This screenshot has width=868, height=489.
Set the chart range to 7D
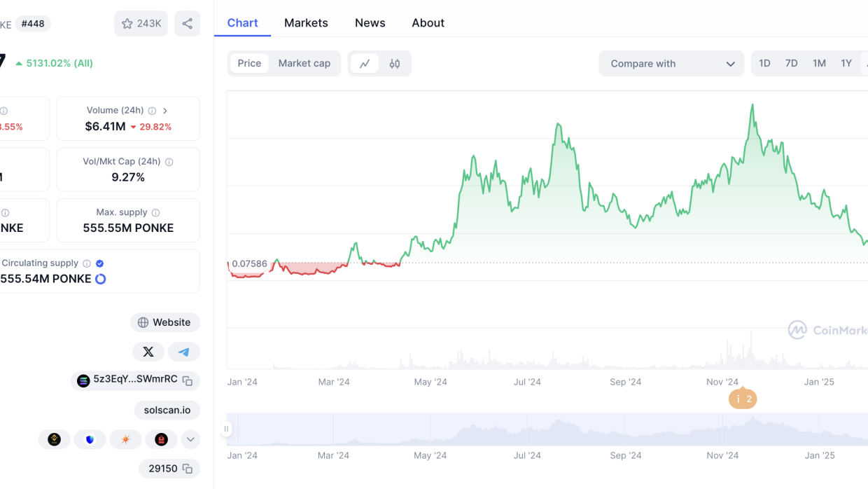tap(791, 63)
